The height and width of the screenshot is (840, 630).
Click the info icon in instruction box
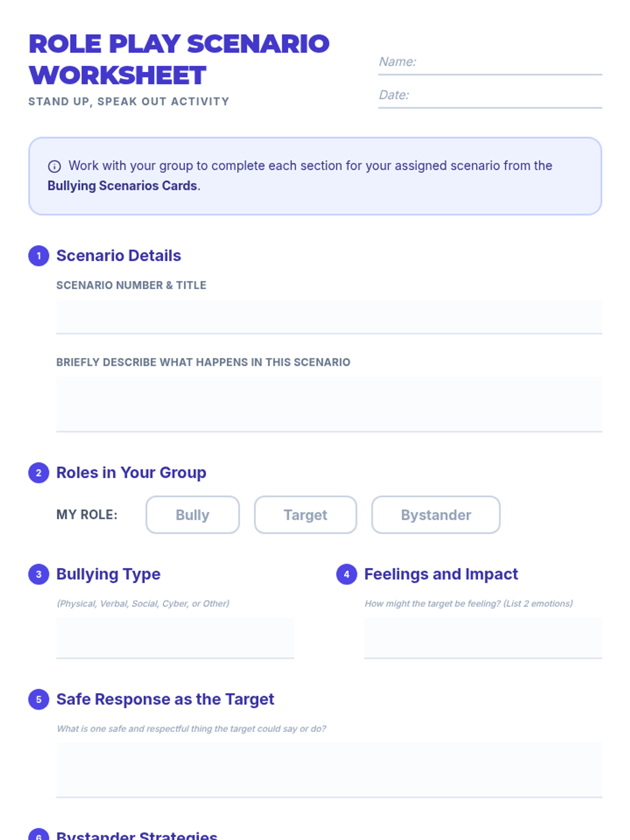(x=54, y=166)
